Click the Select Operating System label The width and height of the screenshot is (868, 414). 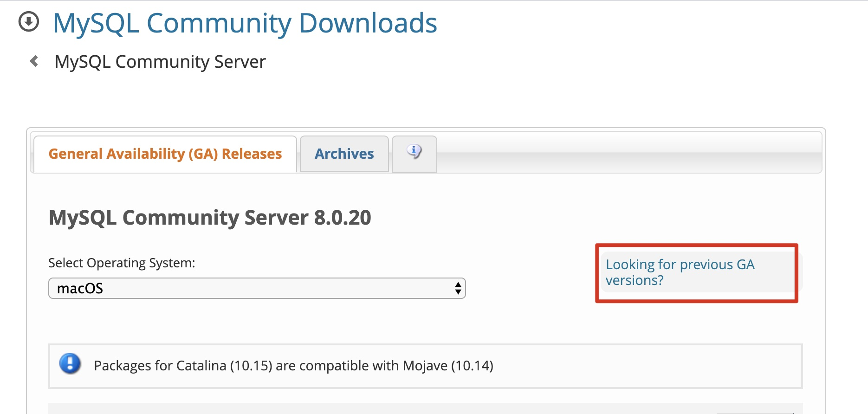[x=122, y=263]
